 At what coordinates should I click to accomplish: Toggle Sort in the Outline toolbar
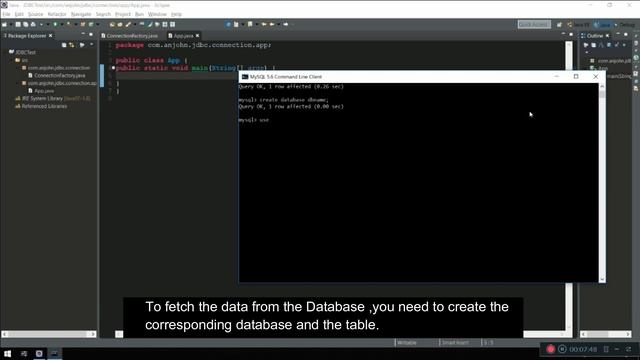601,45
